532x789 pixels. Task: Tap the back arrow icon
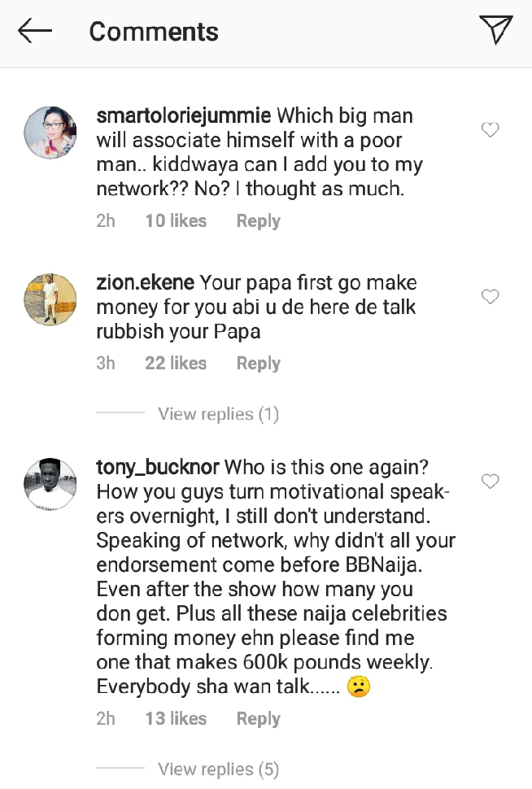tap(35, 32)
